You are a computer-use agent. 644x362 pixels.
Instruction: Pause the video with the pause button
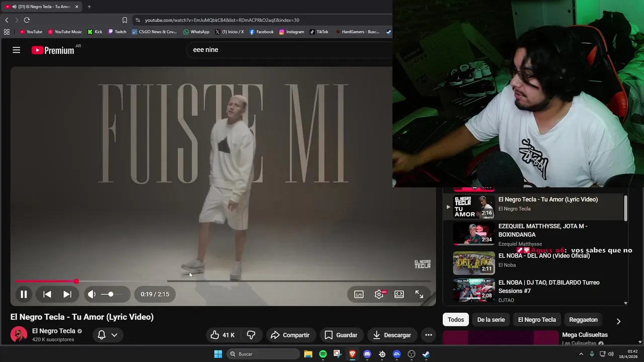pyautogui.click(x=24, y=294)
